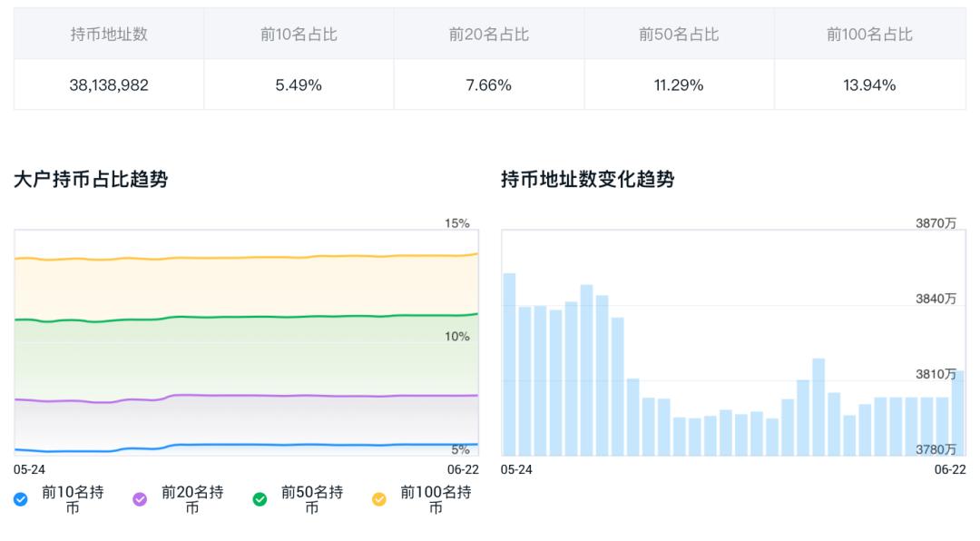Select the 38,138,982 address count value
The width and height of the screenshot is (980, 541).
109,85
